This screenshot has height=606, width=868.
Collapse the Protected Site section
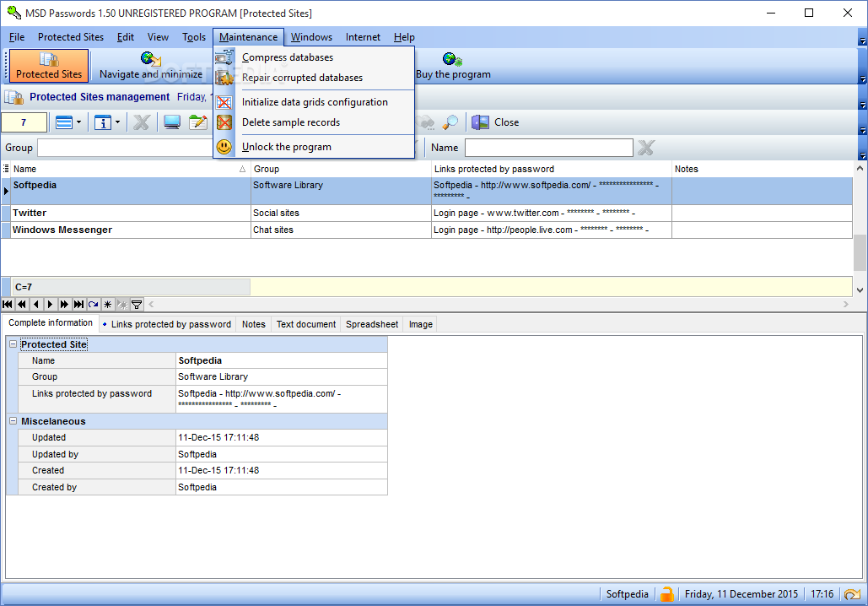point(13,344)
